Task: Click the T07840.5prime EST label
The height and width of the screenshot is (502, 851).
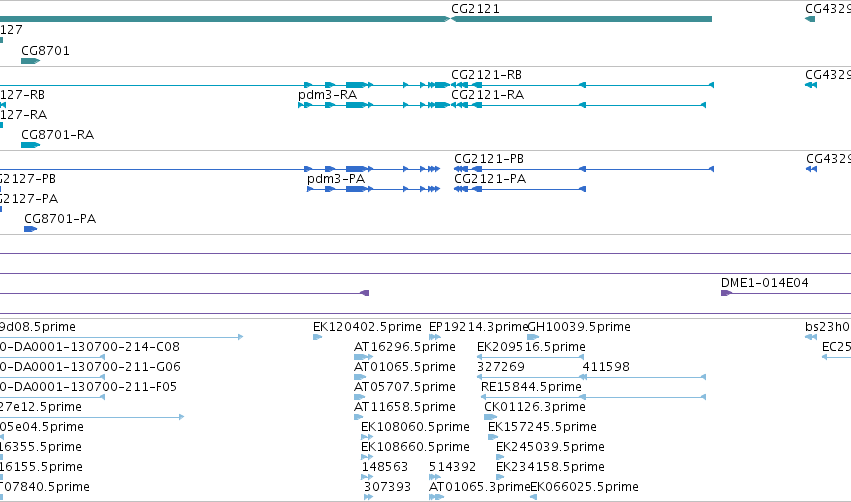Action: pyautogui.click(x=45, y=487)
